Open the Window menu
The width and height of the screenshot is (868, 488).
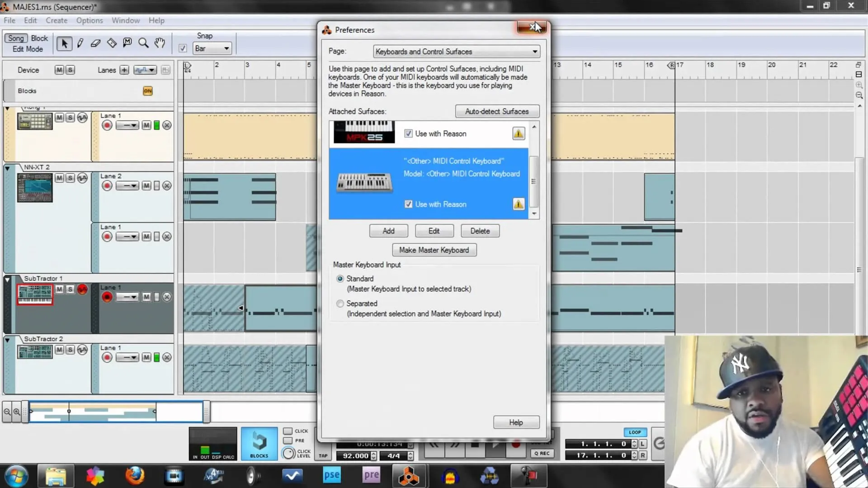[x=126, y=20]
